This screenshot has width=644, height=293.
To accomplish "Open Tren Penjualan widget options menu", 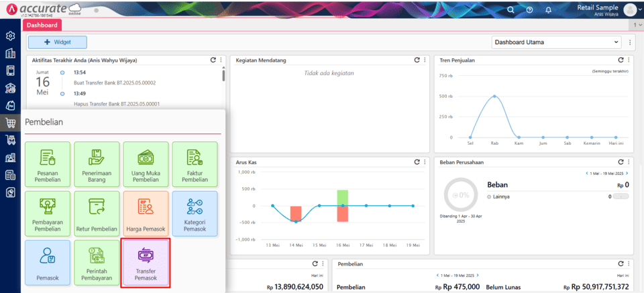I will click(629, 60).
